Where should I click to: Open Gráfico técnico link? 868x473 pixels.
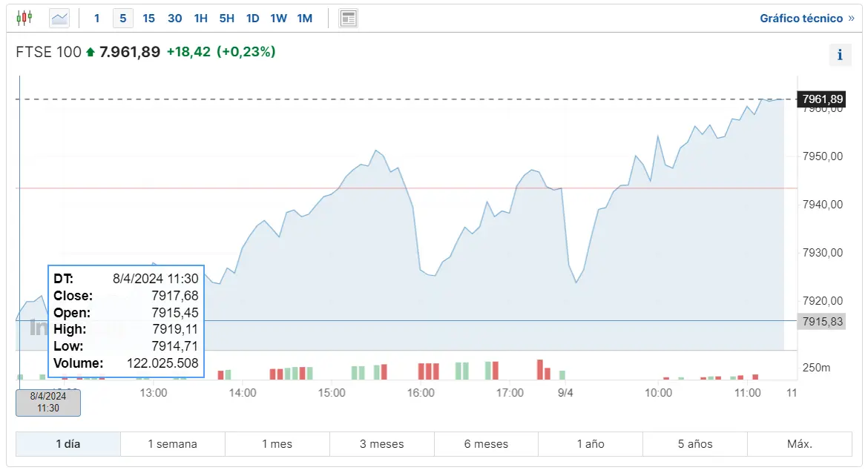pyautogui.click(x=802, y=18)
